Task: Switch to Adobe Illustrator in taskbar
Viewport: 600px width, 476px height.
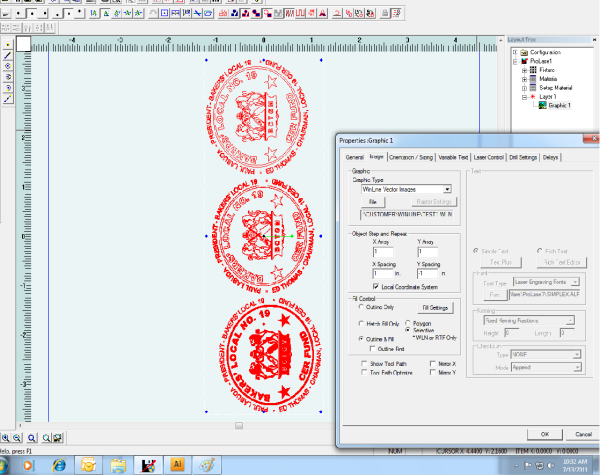Action: pos(177,465)
